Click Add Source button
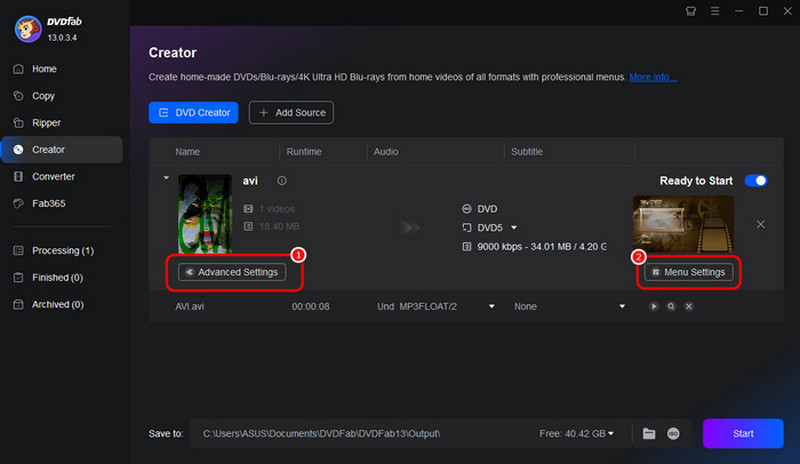The width and height of the screenshot is (800, 464). pyautogui.click(x=291, y=112)
